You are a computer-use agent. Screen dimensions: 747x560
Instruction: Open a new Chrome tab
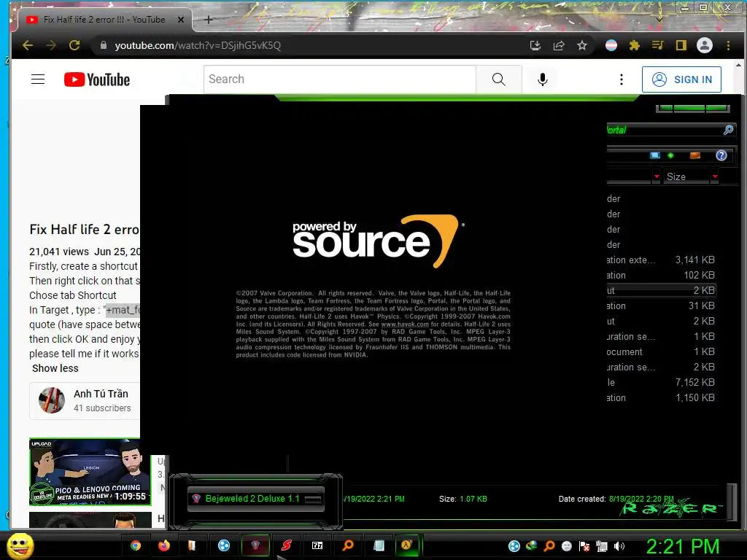[208, 20]
